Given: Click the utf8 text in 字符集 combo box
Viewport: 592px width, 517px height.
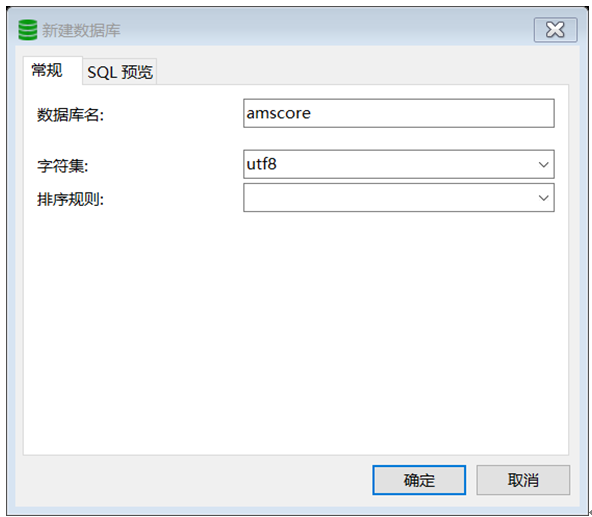Looking at the screenshot, I should click(x=261, y=164).
